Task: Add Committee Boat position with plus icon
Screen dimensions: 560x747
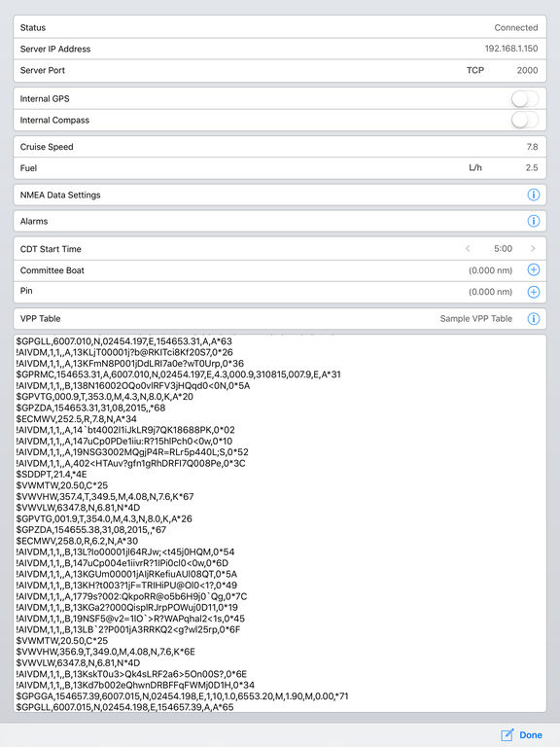Action: pyautogui.click(x=534, y=270)
